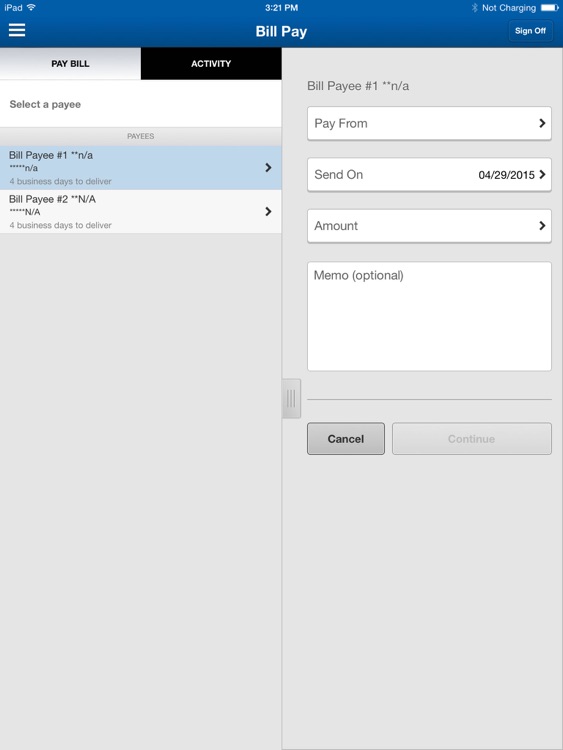Grab the panel divider handle
Screen dimensions: 563x750
(291, 398)
